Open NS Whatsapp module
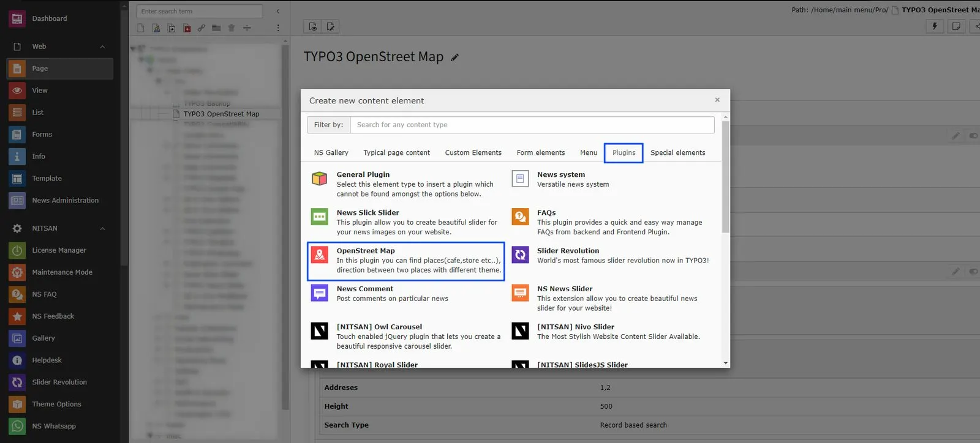 pos(59,426)
